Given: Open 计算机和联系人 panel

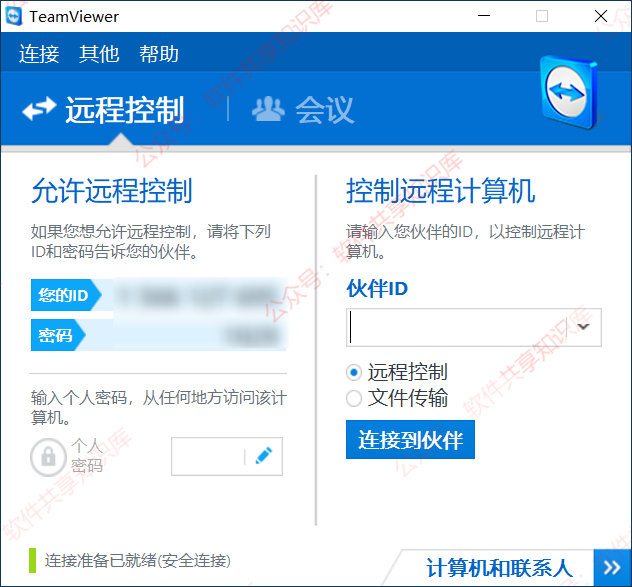Looking at the screenshot, I should pyautogui.click(x=499, y=568).
